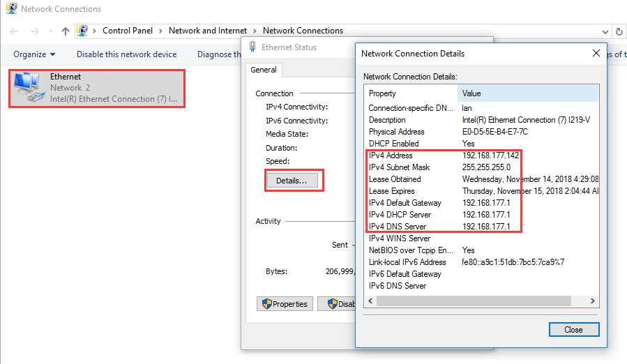The height and width of the screenshot is (364, 627).
Task: Select the Physical Address E0-D5-5E-B4-E7-7C
Action: click(x=494, y=132)
